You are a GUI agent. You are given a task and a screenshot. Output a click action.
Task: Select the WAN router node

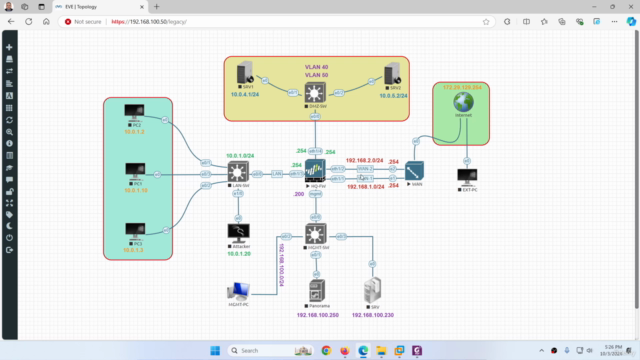pyautogui.click(x=414, y=171)
